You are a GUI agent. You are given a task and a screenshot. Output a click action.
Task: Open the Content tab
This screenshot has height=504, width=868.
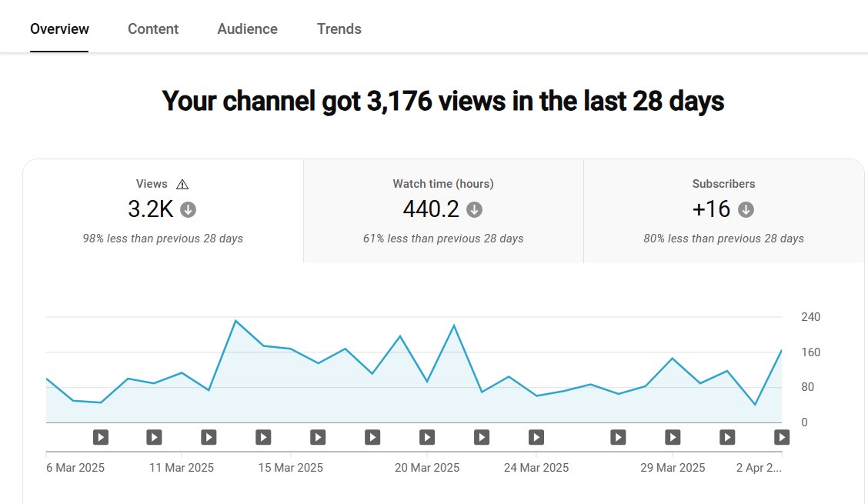point(153,28)
